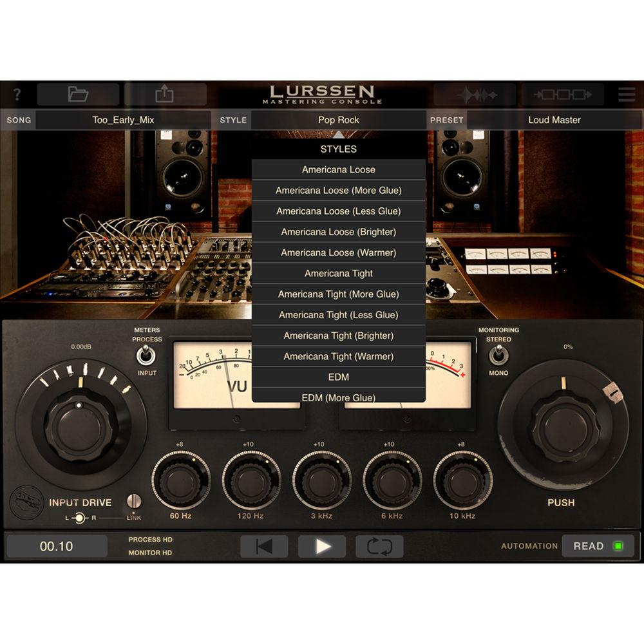Flip the Meters Process/Input switch
The width and height of the screenshot is (644, 644).
tap(147, 355)
